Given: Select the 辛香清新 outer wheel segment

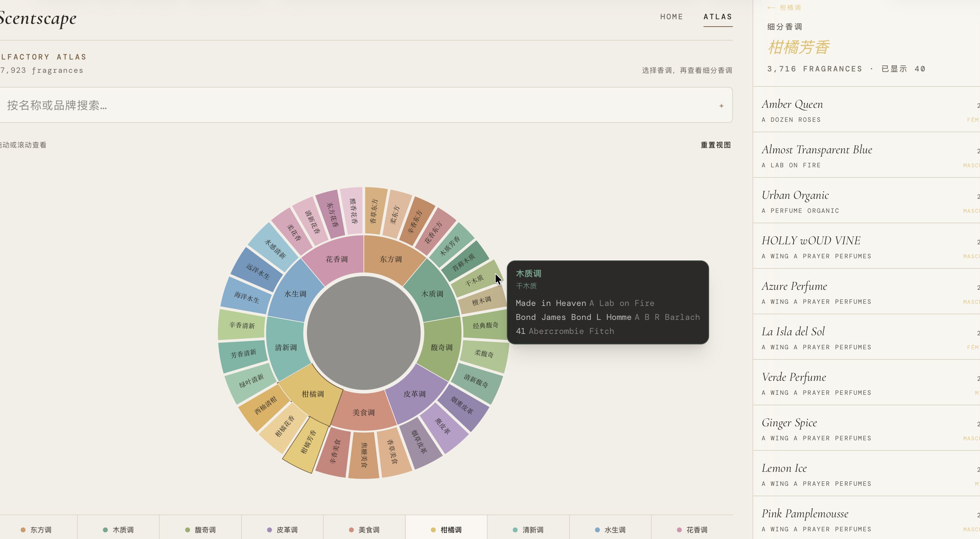Looking at the screenshot, I should click(242, 325).
